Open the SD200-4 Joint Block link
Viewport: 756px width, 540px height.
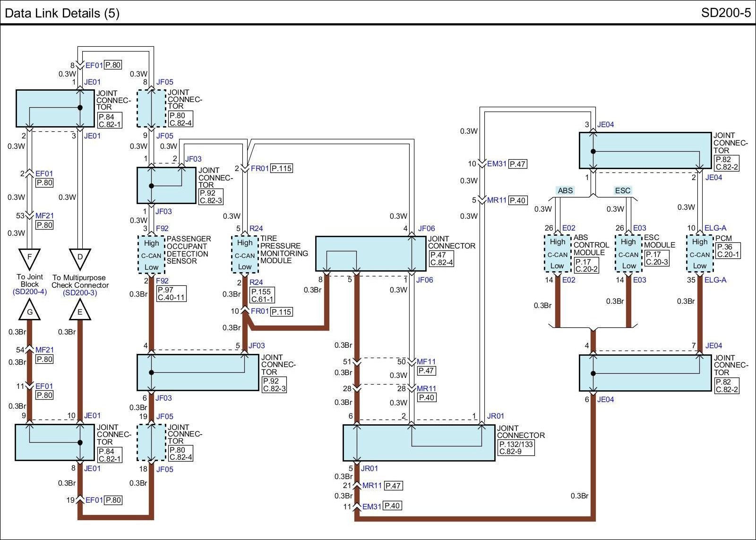tap(30, 292)
